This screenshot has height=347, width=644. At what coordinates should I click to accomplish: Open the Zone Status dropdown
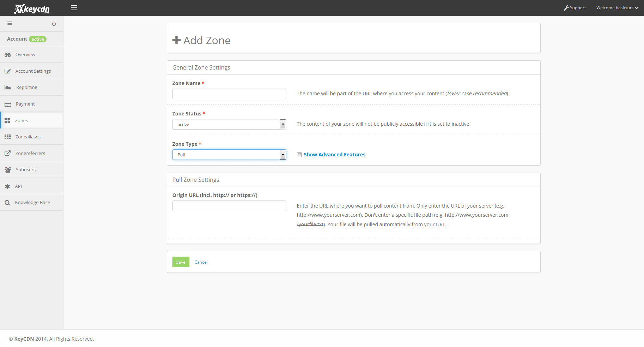point(229,125)
